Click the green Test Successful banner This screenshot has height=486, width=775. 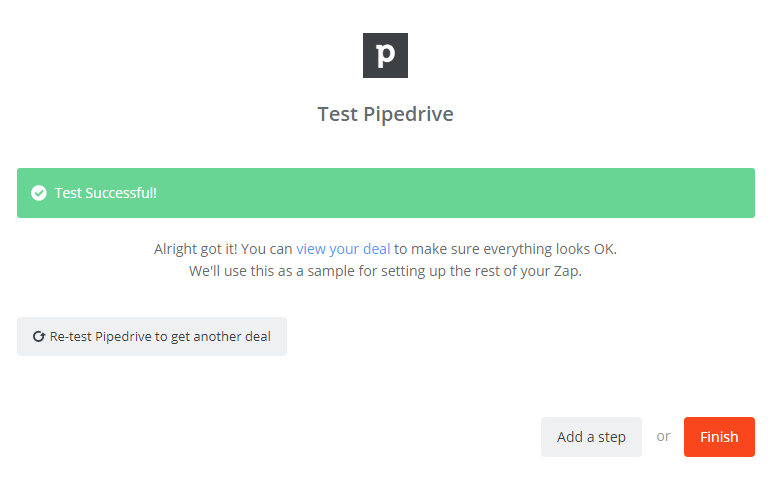tap(386, 193)
